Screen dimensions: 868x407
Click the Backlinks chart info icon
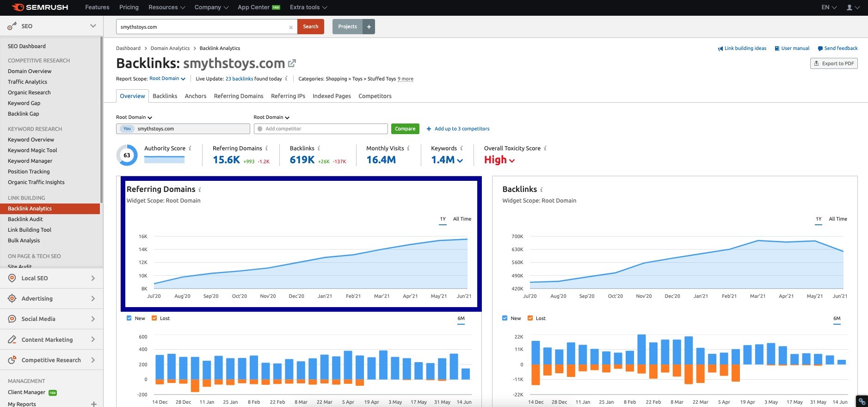coord(542,190)
